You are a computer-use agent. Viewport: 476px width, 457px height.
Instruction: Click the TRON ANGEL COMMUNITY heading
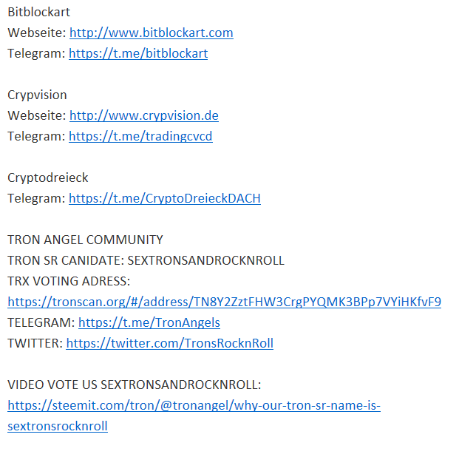(x=85, y=240)
